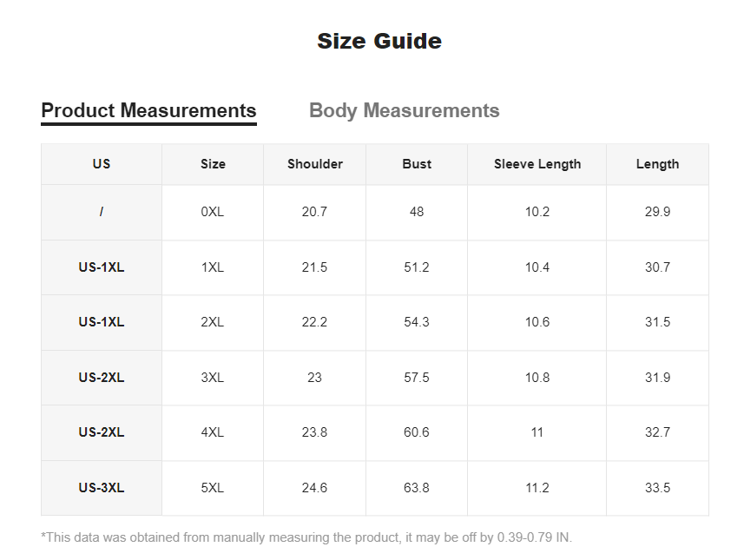
Task: Click the US-3XL row label
Action: pos(102,488)
